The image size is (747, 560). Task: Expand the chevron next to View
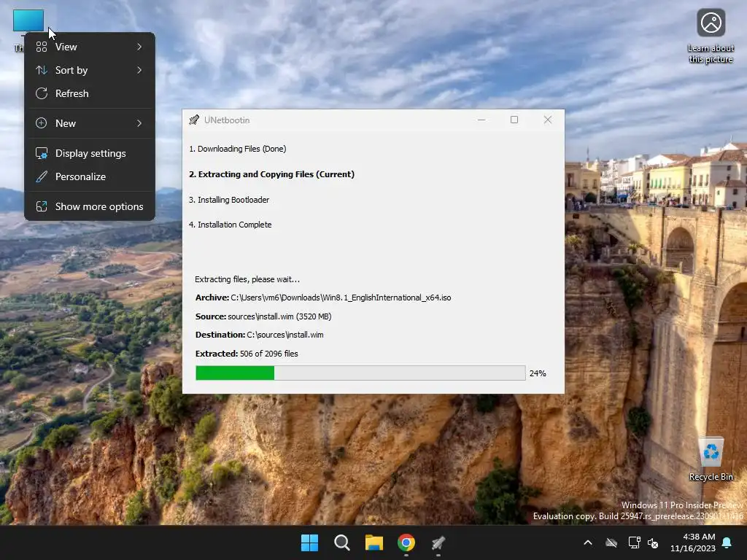point(139,47)
